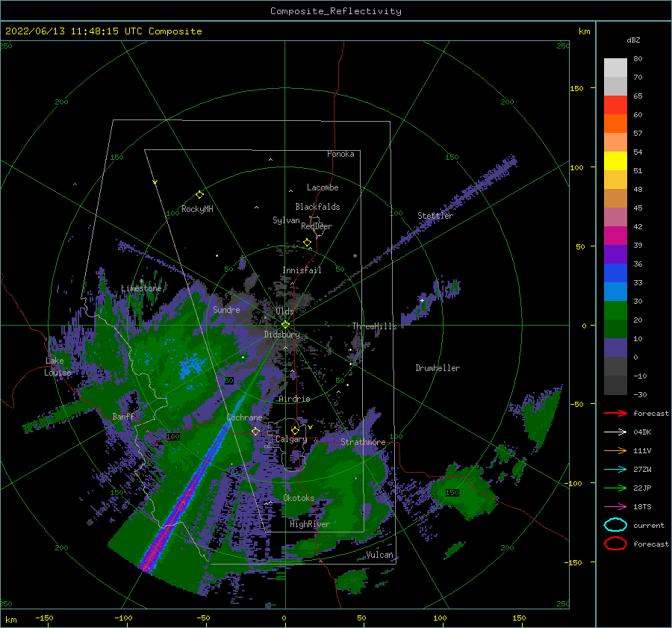Viewport: 672px width, 628px height.
Task: Click the yellow diamond marker at radar center
Action: (285, 325)
